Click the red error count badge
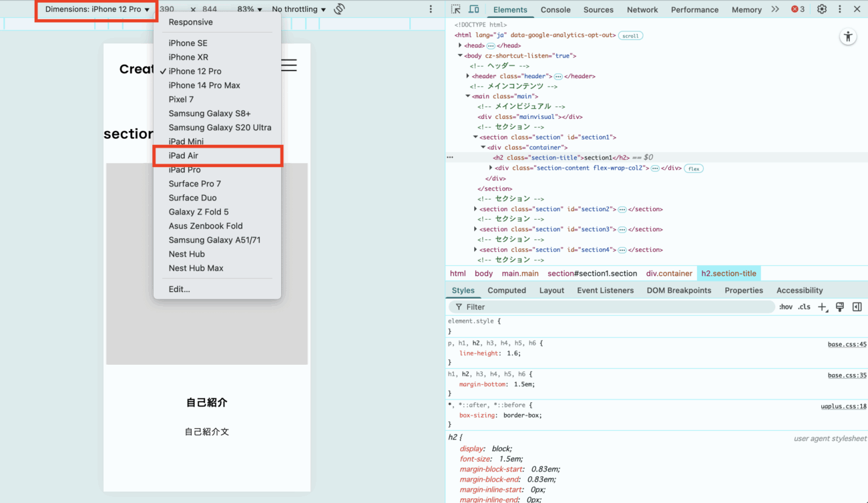Screen dimensions: 868x503 [797, 9]
